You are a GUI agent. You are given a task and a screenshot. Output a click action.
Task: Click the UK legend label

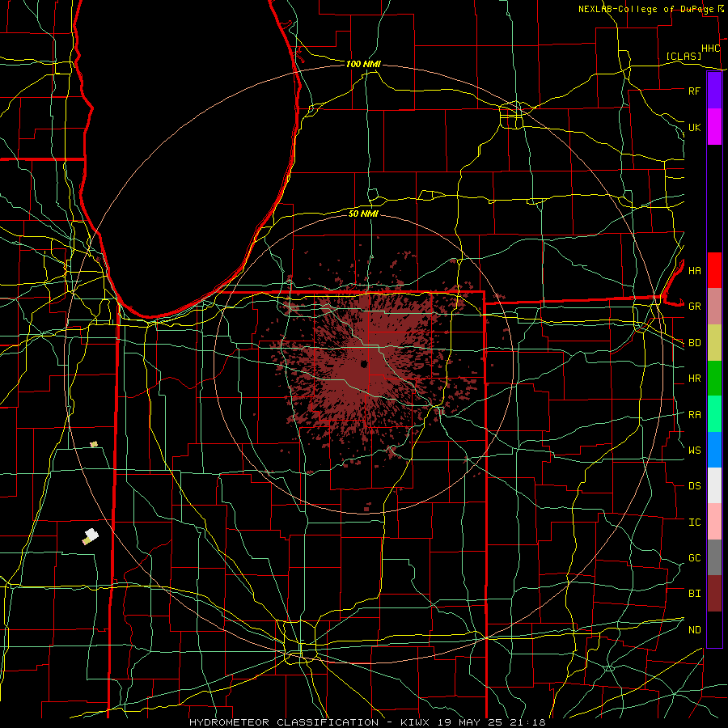click(694, 127)
